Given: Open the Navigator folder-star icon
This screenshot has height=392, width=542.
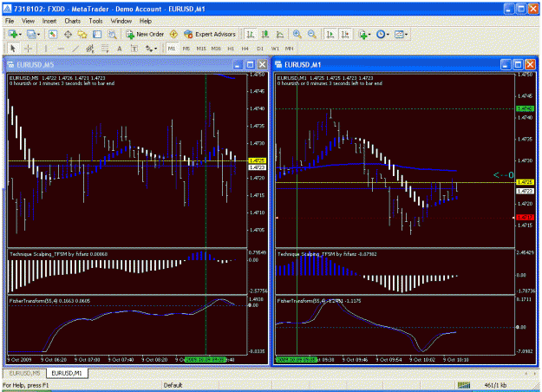Looking at the screenshot, I should (x=82, y=34).
